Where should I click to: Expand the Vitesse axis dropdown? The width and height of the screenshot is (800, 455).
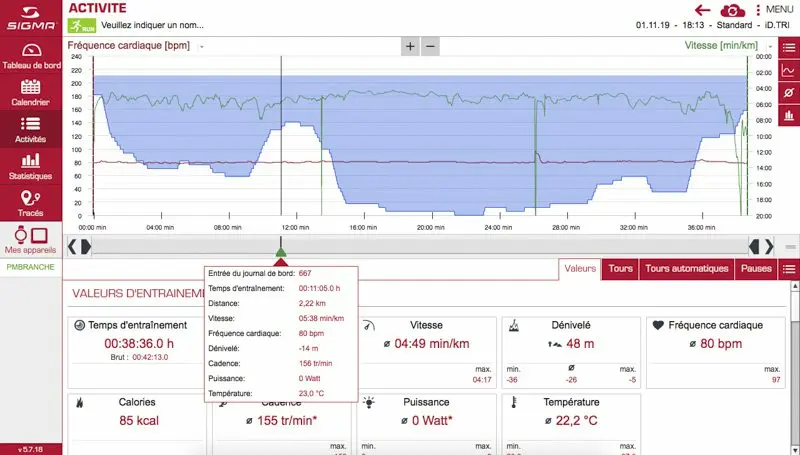point(769,46)
